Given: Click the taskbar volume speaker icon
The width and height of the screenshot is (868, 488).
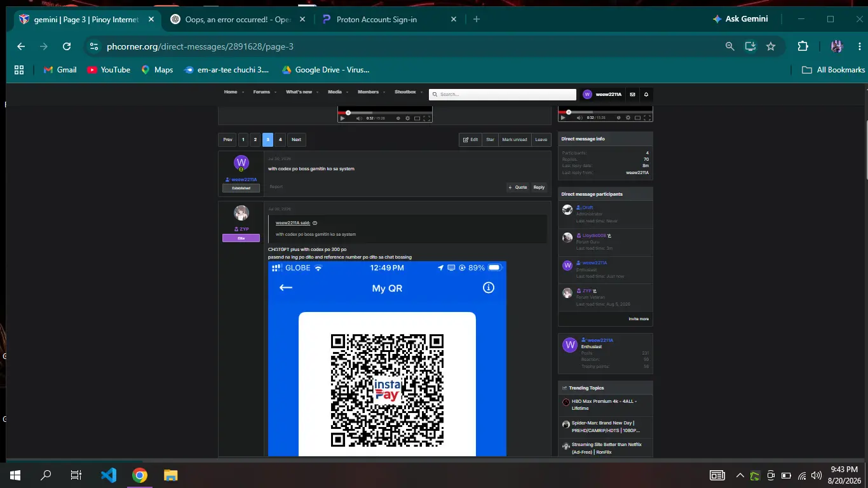Looking at the screenshot, I should click(817, 475).
